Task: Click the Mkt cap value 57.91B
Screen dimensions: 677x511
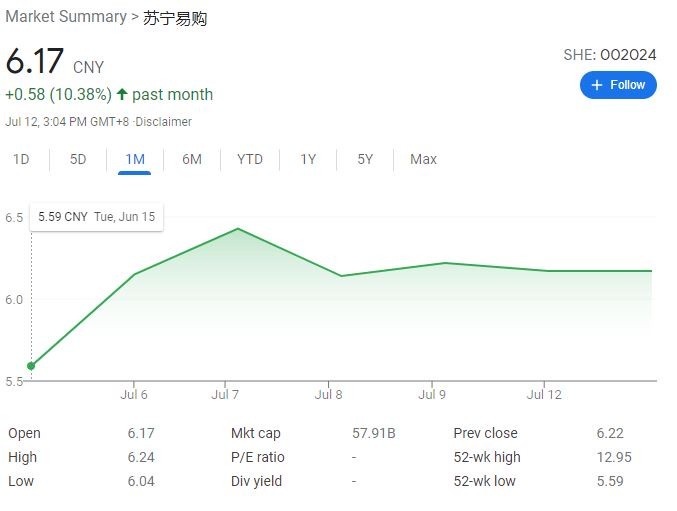Action: pyautogui.click(x=374, y=433)
